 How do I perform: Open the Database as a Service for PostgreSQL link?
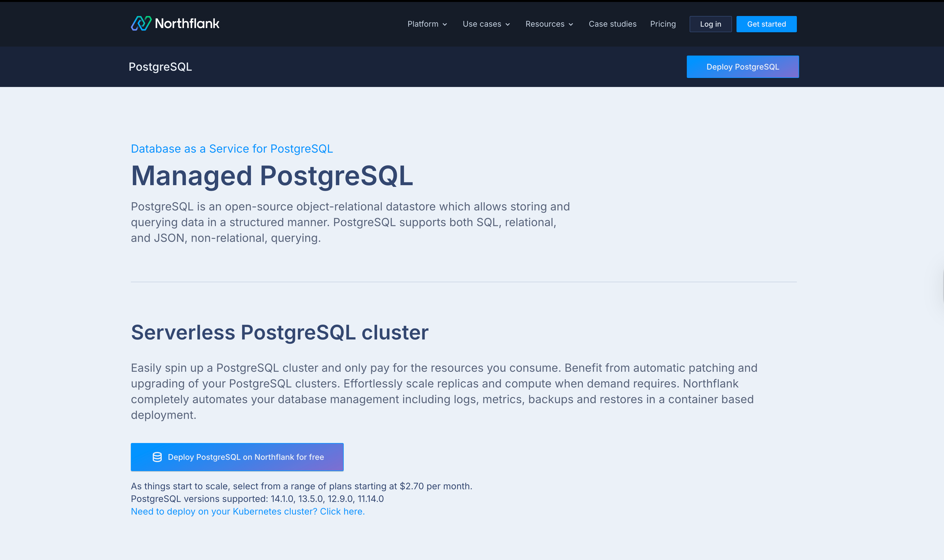231,148
